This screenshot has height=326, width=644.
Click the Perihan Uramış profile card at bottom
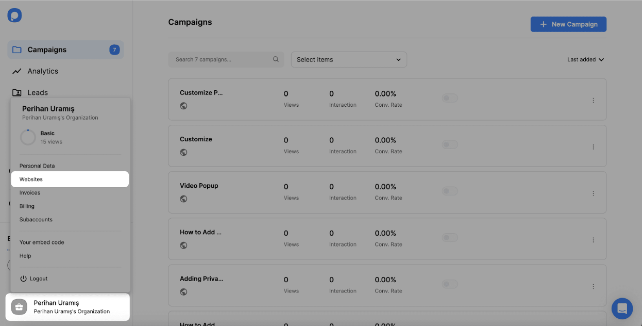(x=68, y=307)
